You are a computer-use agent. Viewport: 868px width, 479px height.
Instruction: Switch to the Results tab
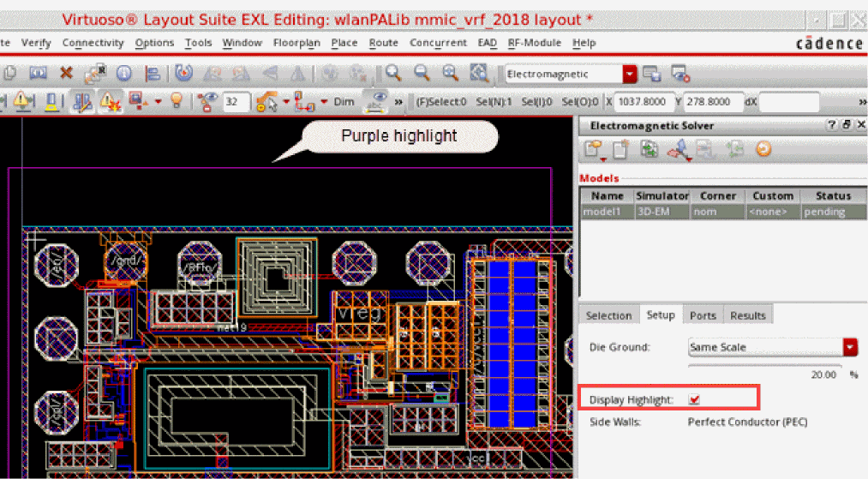click(x=748, y=315)
